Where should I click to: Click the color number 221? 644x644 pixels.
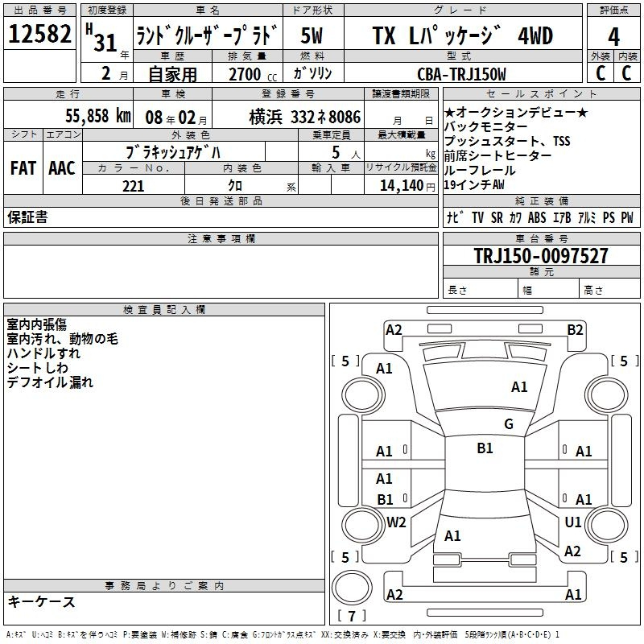point(133,186)
